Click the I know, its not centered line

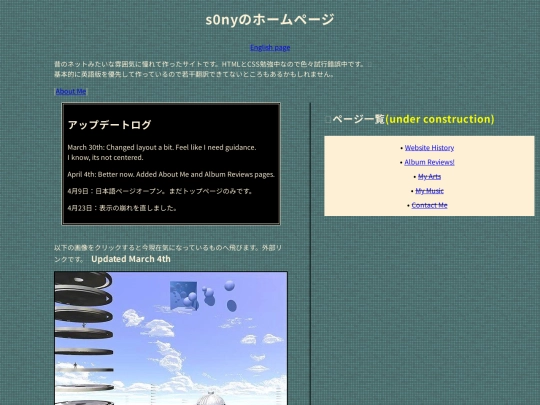[x=105, y=157]
